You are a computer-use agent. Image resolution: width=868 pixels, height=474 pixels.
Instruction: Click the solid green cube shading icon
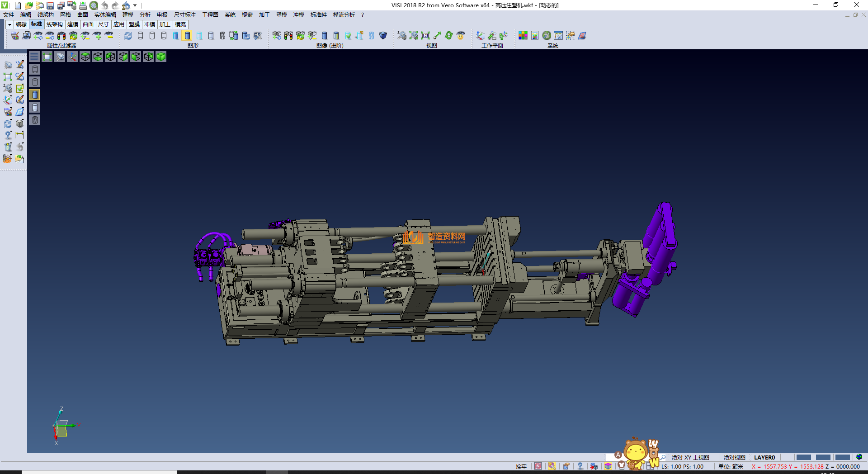161,57
